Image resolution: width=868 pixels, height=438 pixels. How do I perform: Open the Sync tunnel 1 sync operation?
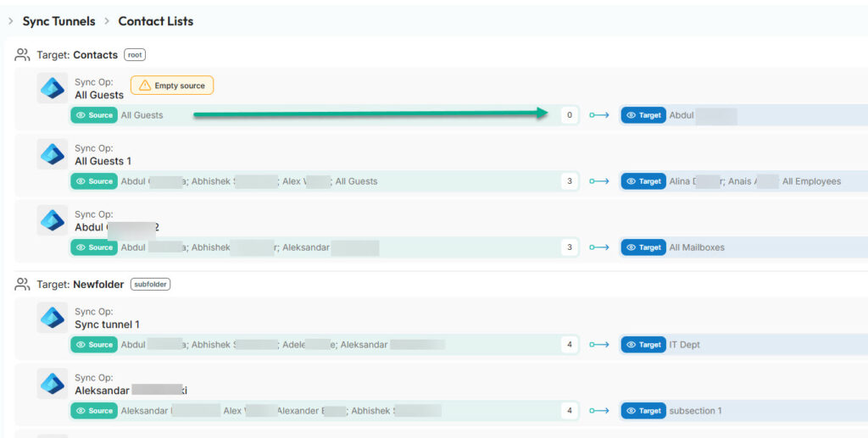point(107,324)
